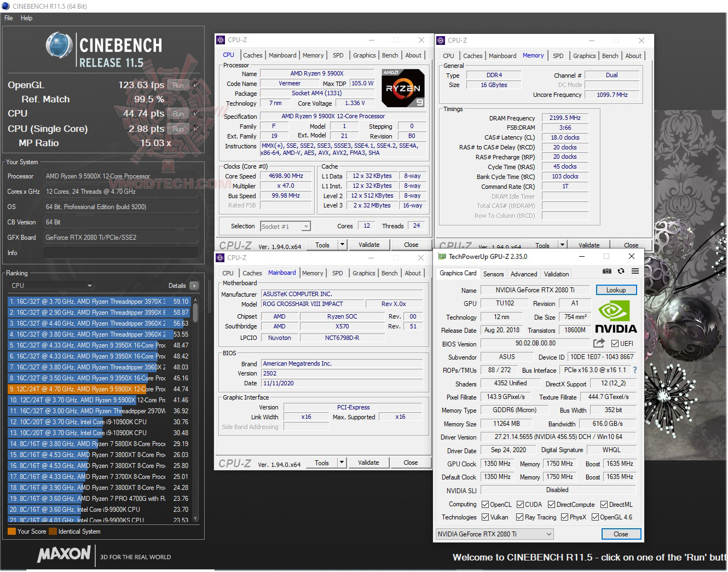Open the Help menu in Cinebench
Screen dimensions: 728x572
pos(27,18)
